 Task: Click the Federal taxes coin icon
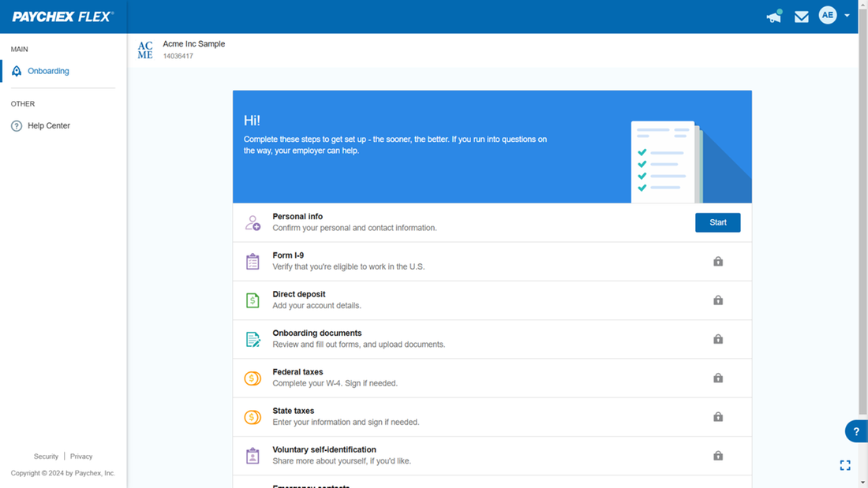point(253,378)
